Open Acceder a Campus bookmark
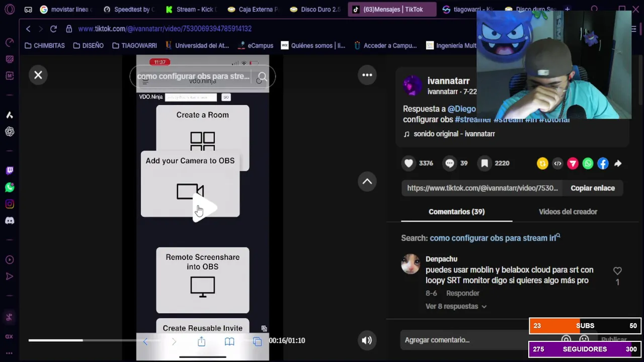Screen dimensions: 644x362 tap(385, 45)
